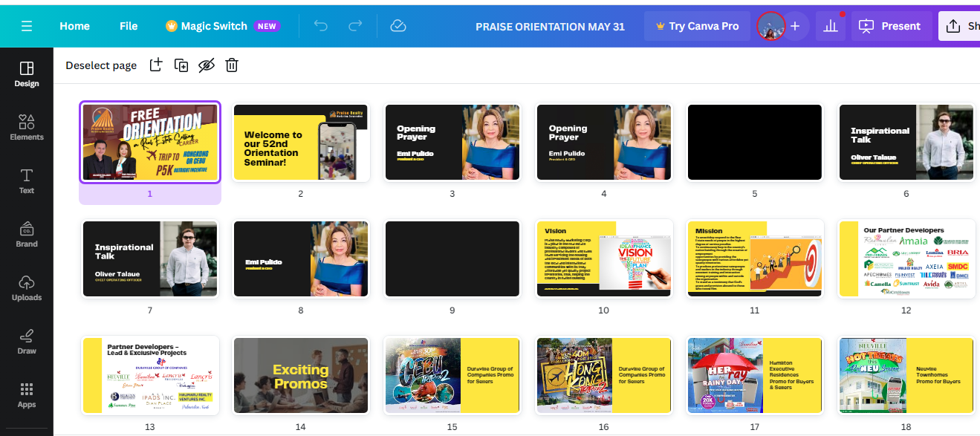Screen dimensions: 980x436
Task: Select page 14 Exciting Promos thumbnail
Action: click(x=301, y=375)
